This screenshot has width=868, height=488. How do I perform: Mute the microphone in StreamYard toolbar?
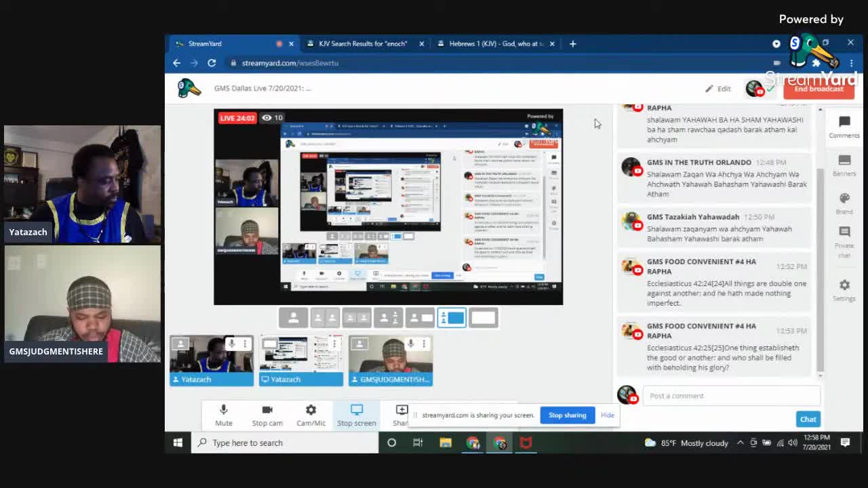coord(223,415)
